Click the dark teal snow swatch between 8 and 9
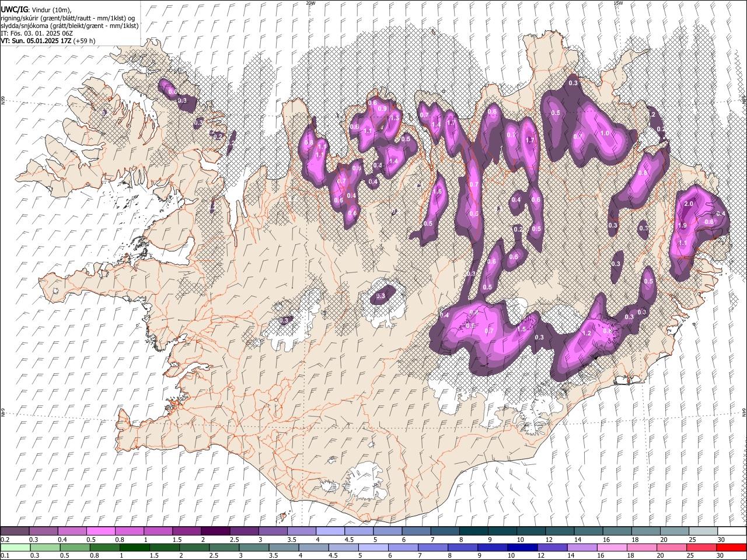 click(474, 531)
